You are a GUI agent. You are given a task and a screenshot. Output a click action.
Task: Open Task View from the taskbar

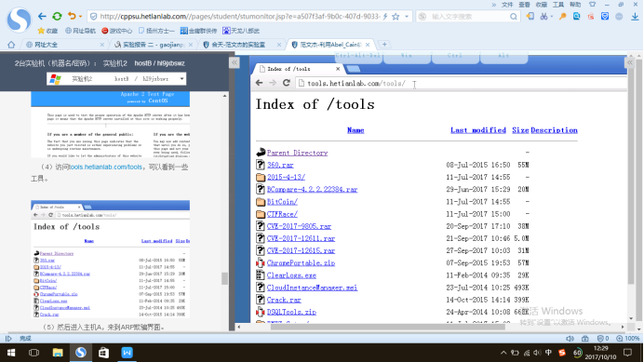coord(34,353)
